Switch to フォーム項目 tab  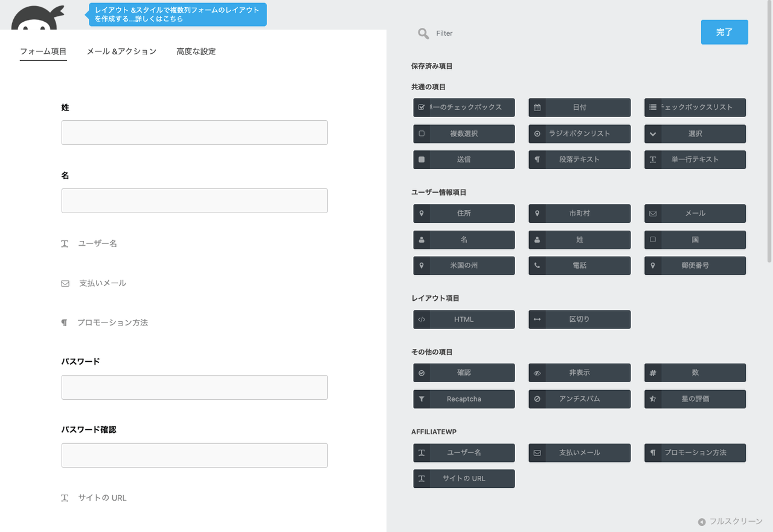pos(43,52)
